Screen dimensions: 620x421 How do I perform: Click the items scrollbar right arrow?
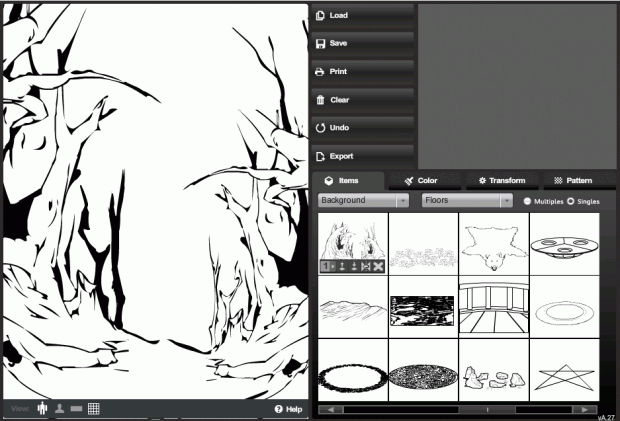click(x=585, y=410)
